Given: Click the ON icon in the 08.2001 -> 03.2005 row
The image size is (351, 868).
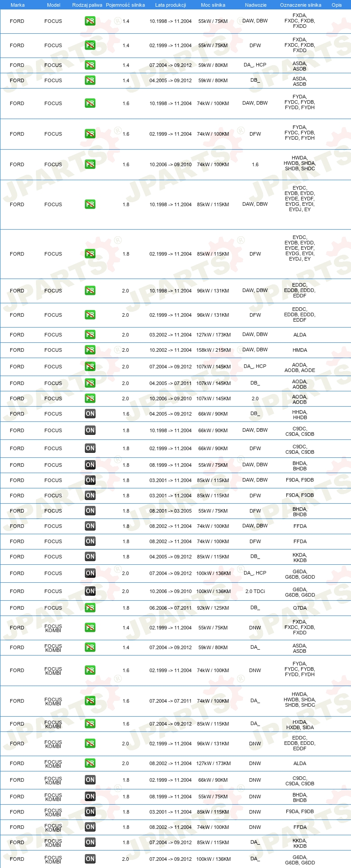Looking at the screenshot, I should click(90, 511).
